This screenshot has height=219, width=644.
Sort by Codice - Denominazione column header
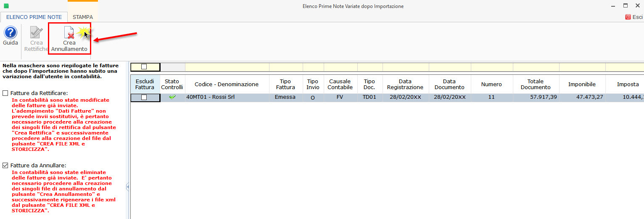[227, 84]
